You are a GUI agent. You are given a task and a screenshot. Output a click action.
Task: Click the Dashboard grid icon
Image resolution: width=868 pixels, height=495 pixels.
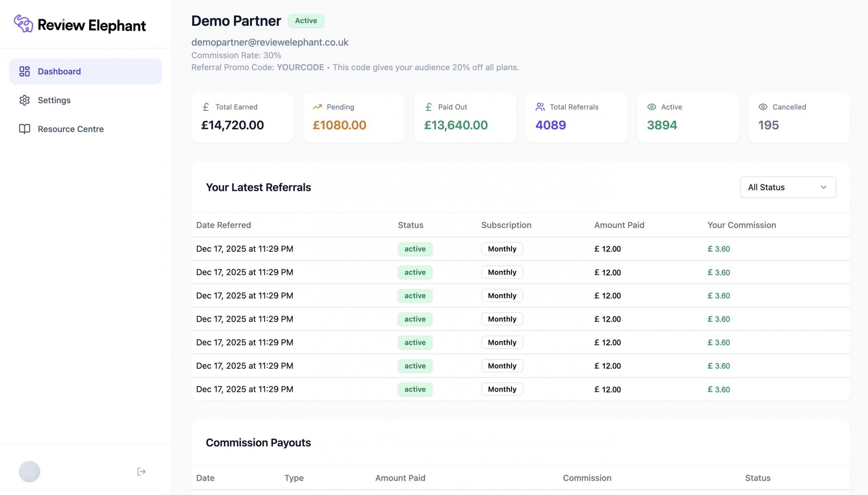[24, 72]
